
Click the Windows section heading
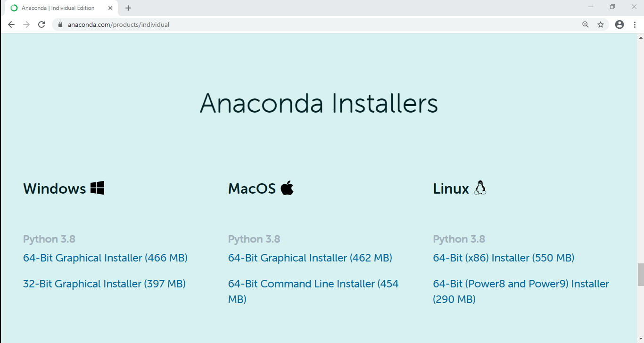[55, 188]
